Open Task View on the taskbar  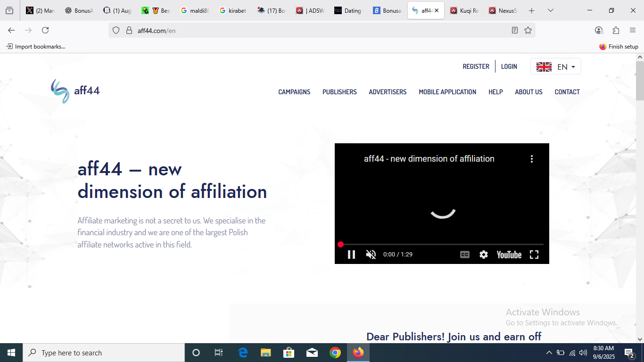(219, 353)
